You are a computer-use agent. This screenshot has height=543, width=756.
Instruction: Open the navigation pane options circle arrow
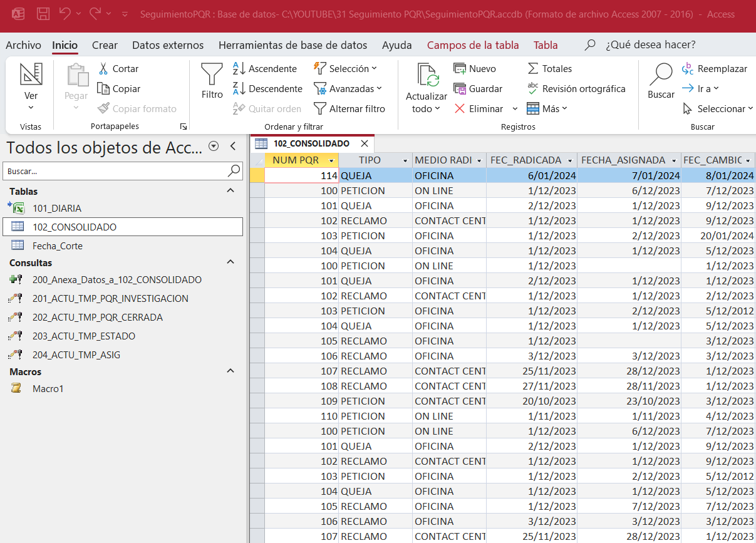click(x=214, y=146)
